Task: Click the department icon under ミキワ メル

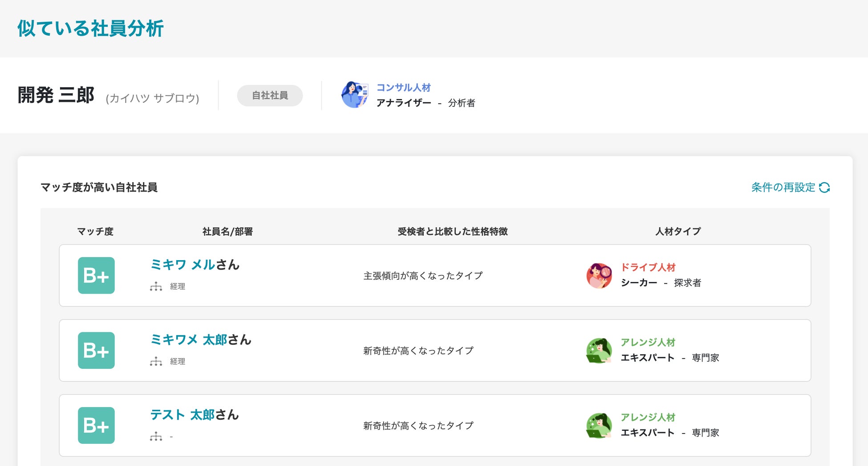Action: 156,286
